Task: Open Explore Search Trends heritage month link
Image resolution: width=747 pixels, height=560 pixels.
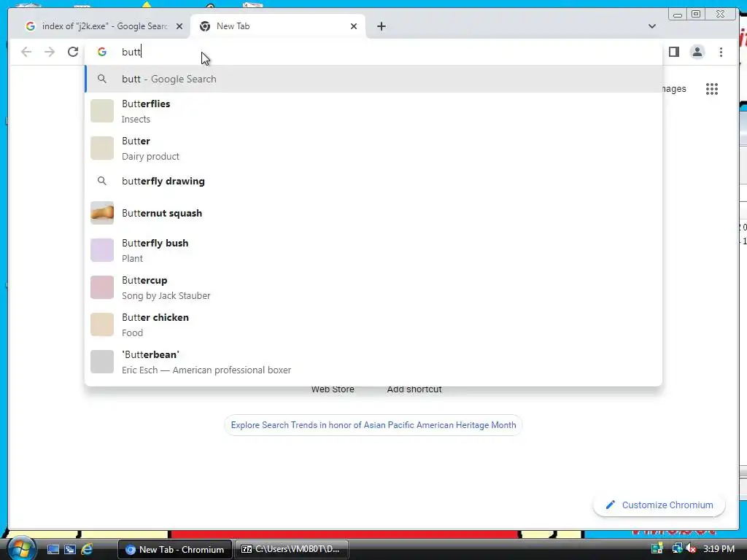Action: tap(373, 425)
